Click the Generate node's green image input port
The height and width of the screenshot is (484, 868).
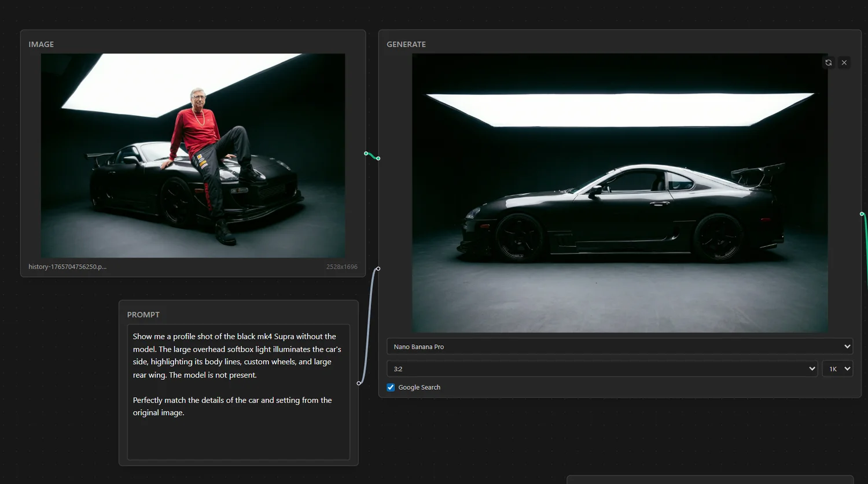(378, 158)
